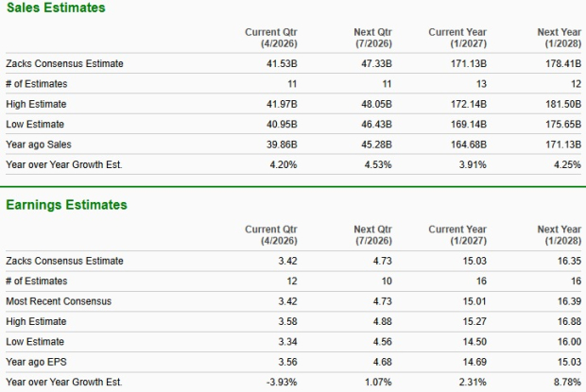This screenshot has width=586, height=392.
Task: Select the 164.68B year ago sales value
Action: [x=467, y=145]
